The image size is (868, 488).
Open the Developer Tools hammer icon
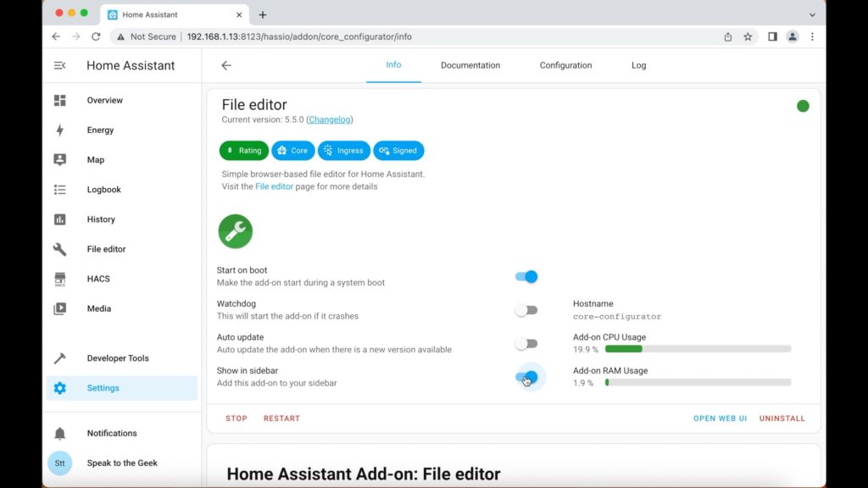click(x=60, y=358)
